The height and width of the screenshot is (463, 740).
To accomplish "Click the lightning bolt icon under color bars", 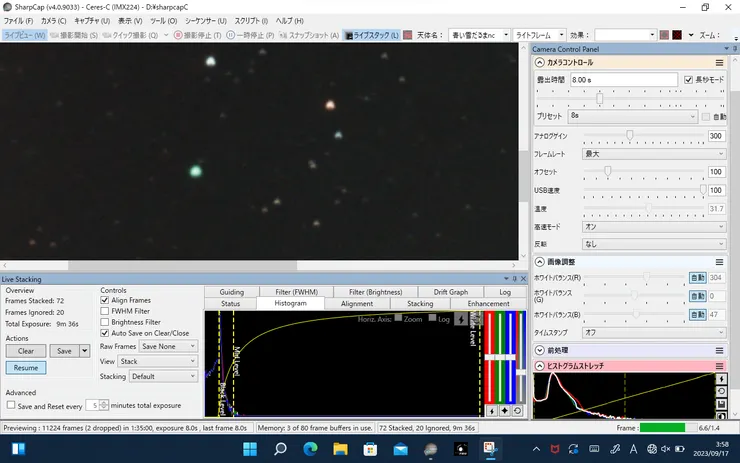I will (x=490, y=410).
